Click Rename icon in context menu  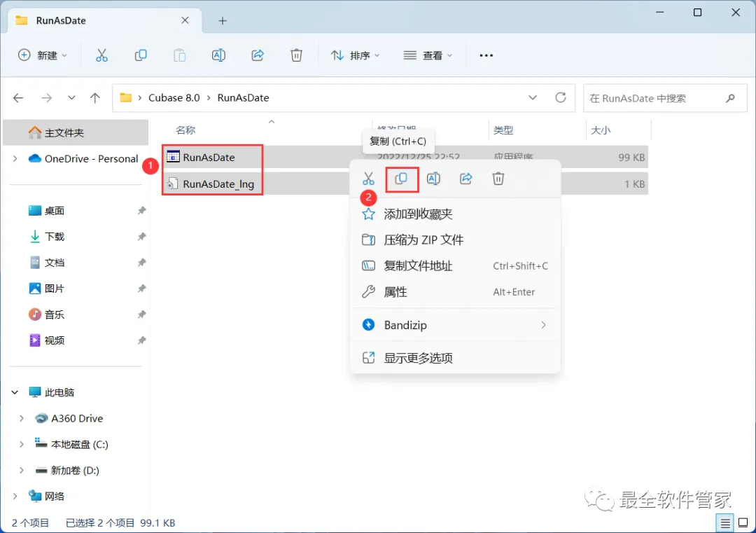tap(433, 179)
